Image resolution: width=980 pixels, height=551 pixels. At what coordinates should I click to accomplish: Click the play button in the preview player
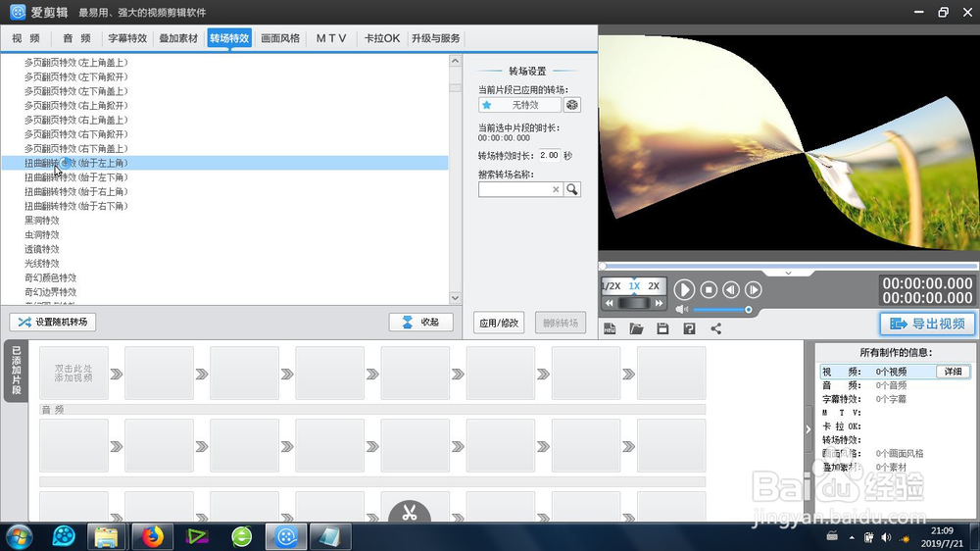[x=684, y=289]
